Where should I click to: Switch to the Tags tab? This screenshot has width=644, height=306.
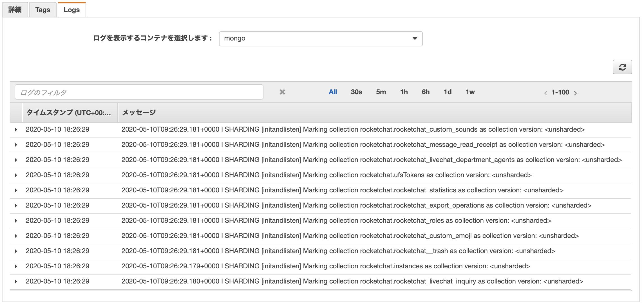point(43,10)
